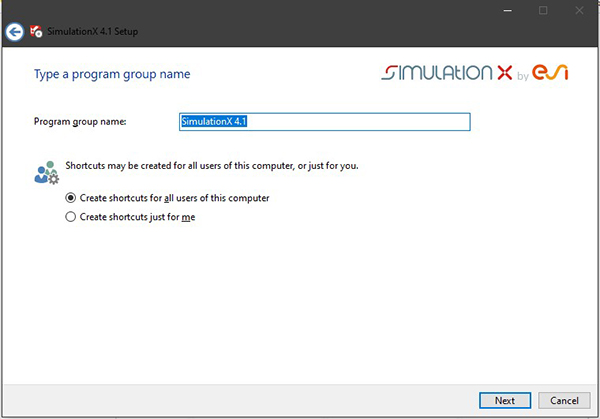
Task: Click the Program group name text field
Action: 324,122
